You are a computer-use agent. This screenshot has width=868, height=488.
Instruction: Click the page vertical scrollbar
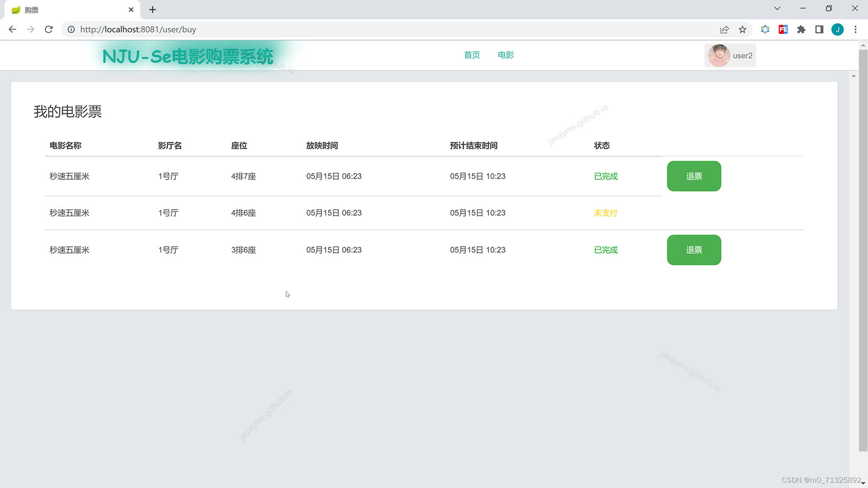863,249
